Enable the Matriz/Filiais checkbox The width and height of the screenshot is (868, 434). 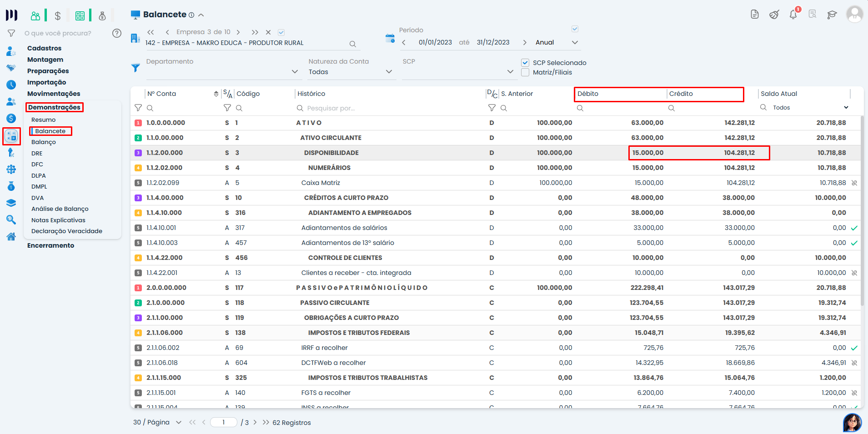point(525,72)
